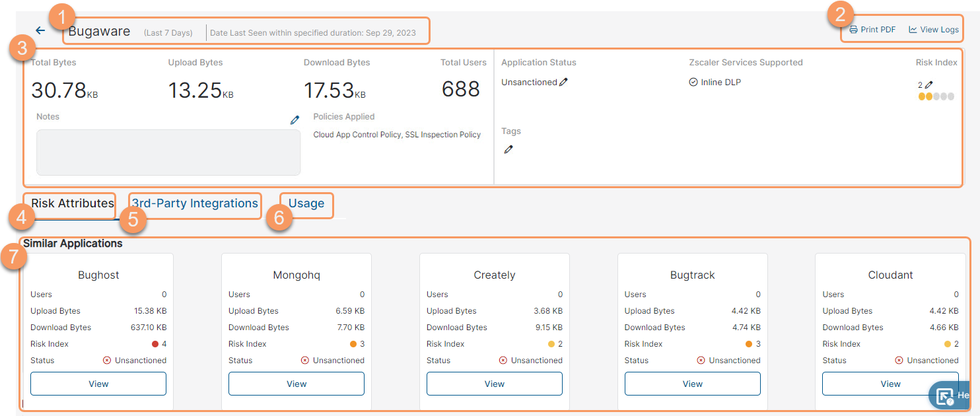
Task: Click the back arrow next to Bugaware
Action: click(40, 30)
